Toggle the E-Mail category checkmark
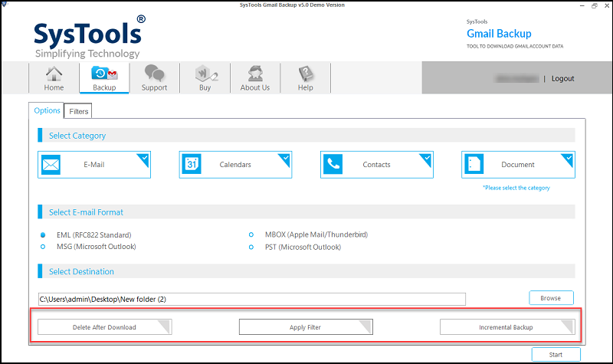 tap(144, 159)
